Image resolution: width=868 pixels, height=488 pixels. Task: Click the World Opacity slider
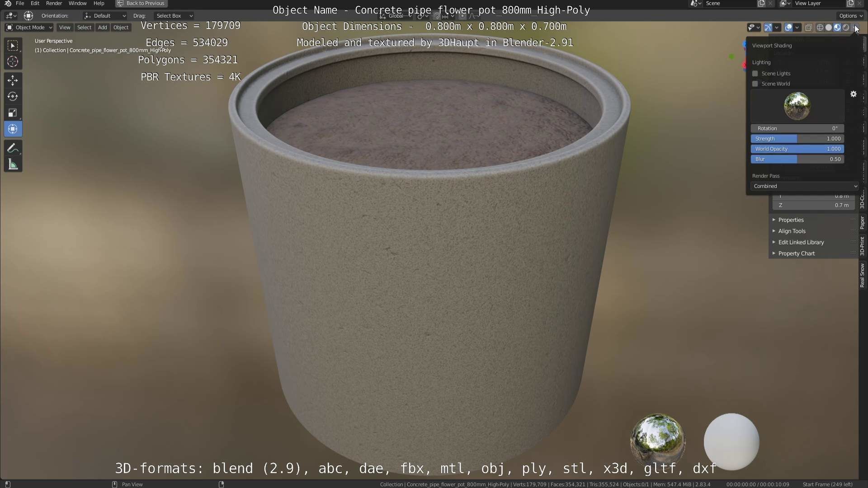tap(797, 149)
